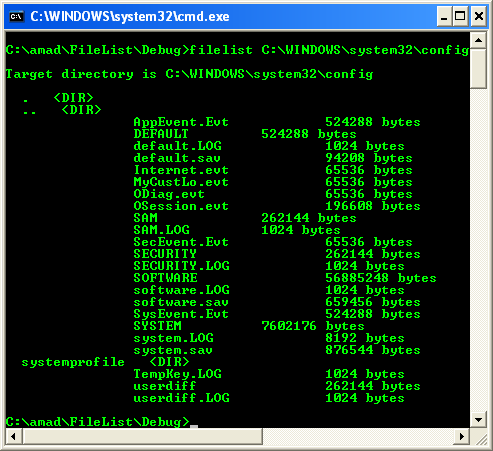
Task: Click the vertical scrollbar down arrow
Action: (478, 420)
